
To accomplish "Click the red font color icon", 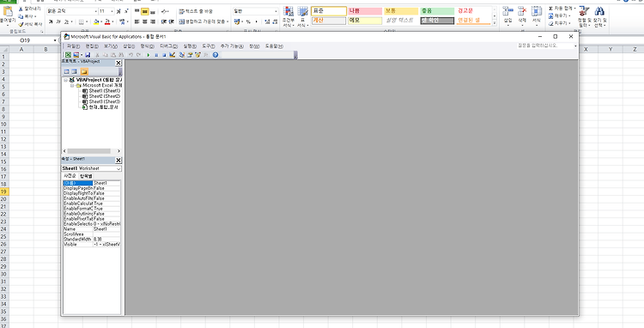I will tap(107, 21).
